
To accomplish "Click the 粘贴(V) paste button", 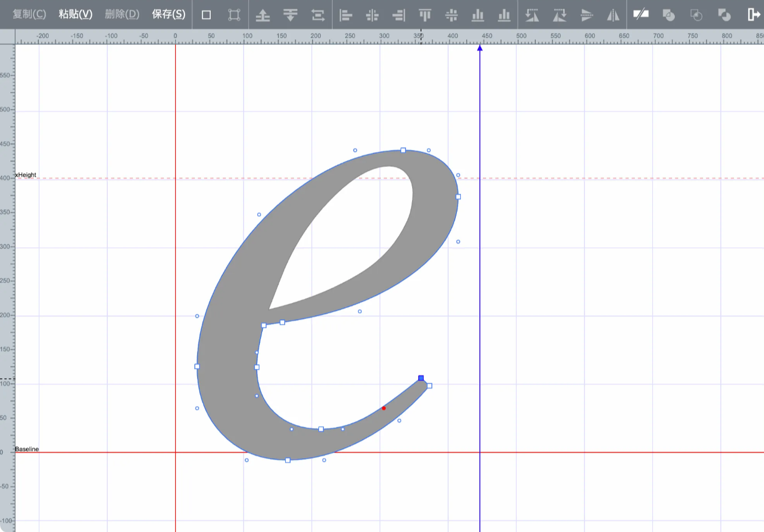I will click(76, 14).
